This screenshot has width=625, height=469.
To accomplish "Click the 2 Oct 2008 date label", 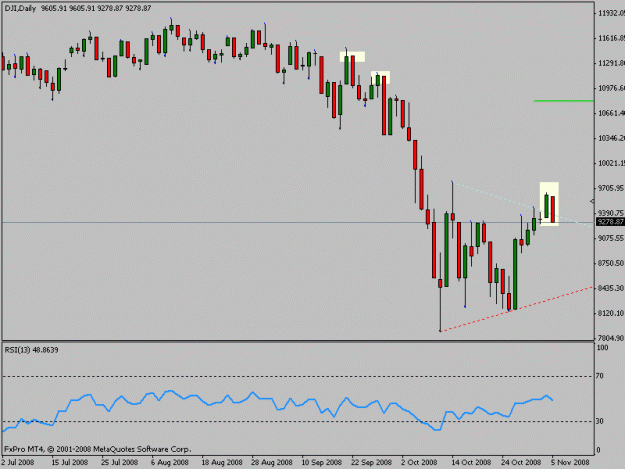I will pyautogui.click(x=419, y=462).
